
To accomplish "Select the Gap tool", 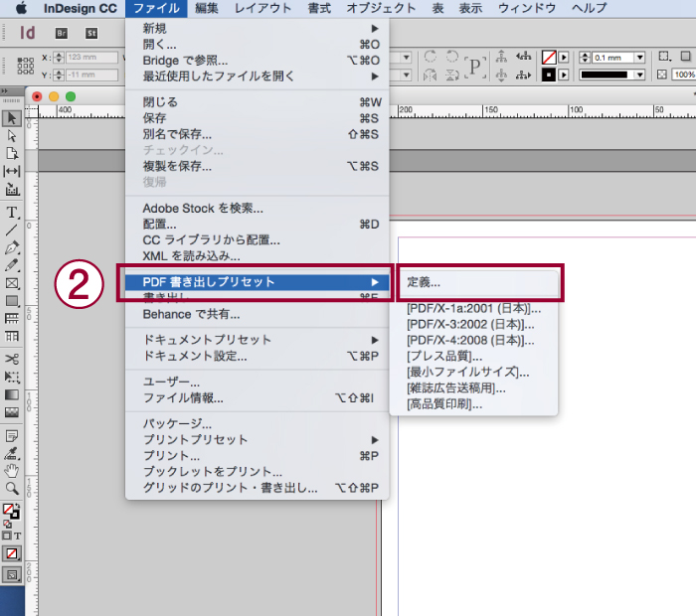I will click(x=12, y=171).
